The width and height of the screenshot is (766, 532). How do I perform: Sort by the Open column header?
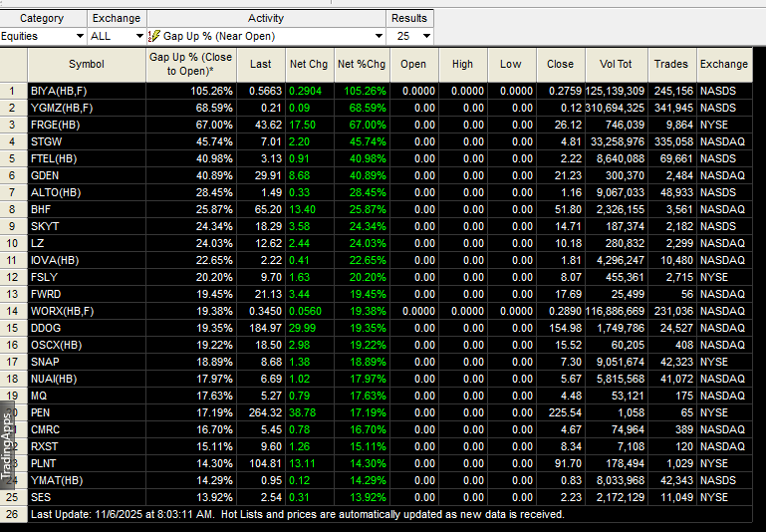[413, 65]
